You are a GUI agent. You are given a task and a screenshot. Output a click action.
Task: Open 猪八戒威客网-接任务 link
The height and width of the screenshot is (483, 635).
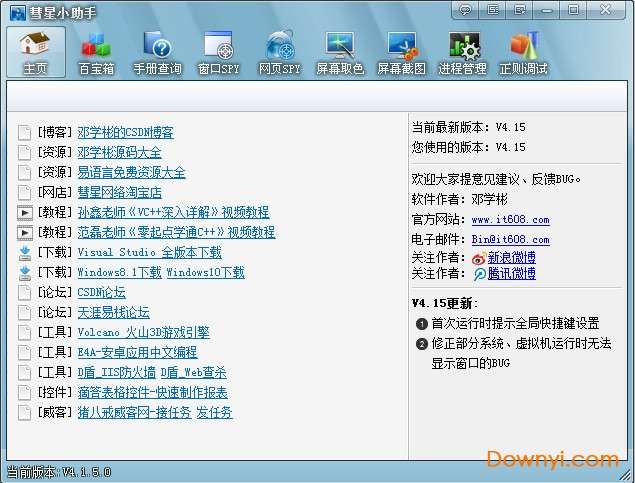(x=134, y=412)
